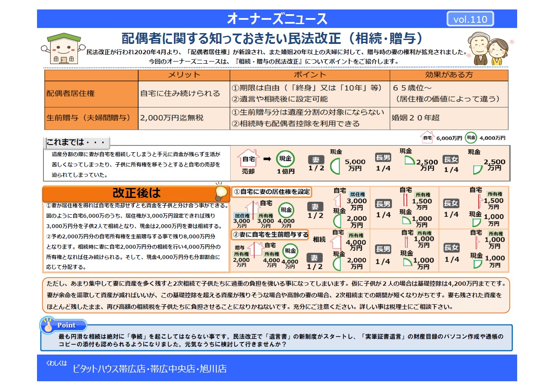555x392 pixels.
Task: Click the これまでは・・・ label
Action: (77, 142)
